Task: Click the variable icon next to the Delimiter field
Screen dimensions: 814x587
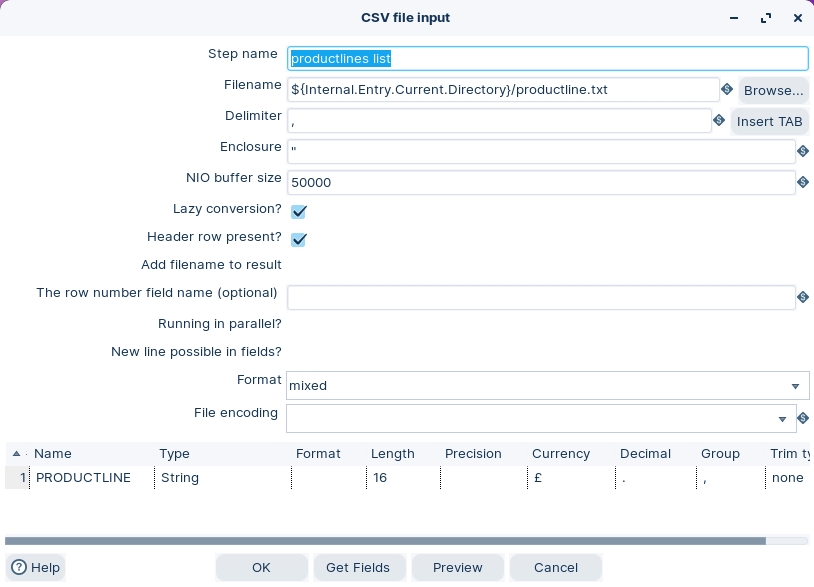Action: (719, 121)
